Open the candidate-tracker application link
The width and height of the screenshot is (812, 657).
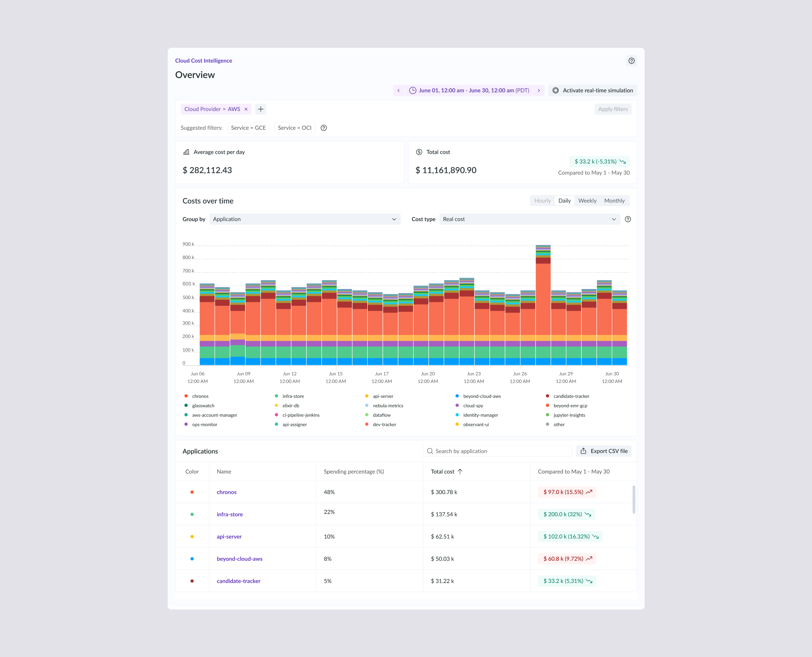coord(239,581)
